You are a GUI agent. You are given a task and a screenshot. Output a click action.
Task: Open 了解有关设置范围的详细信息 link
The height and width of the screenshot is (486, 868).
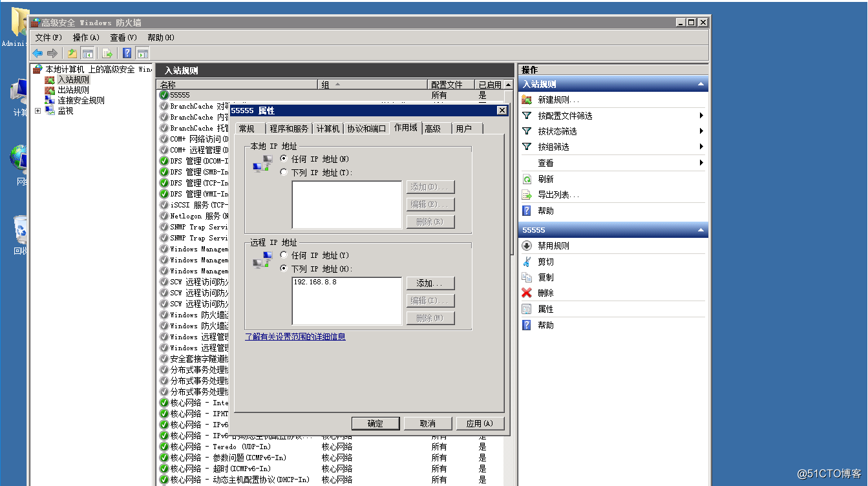pos(295,337)
